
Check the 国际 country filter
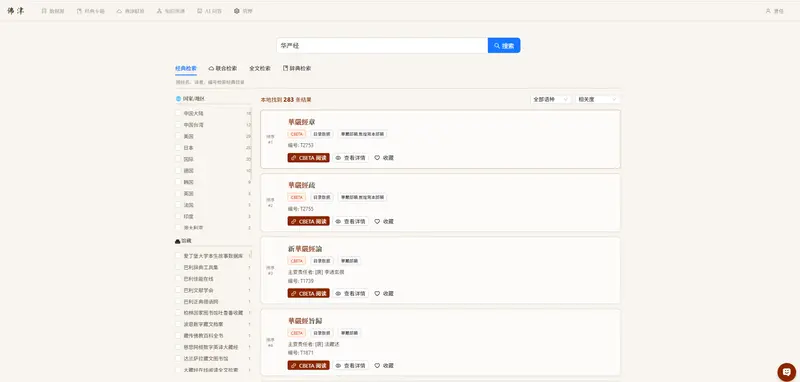click(178, 159)
